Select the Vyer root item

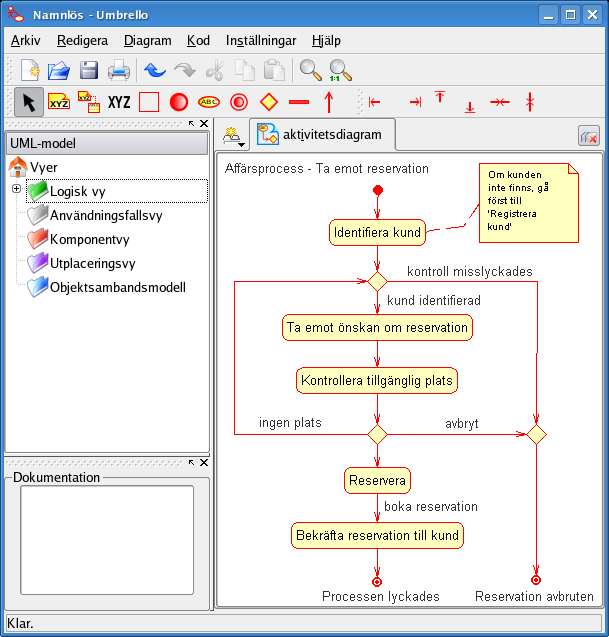33,167
